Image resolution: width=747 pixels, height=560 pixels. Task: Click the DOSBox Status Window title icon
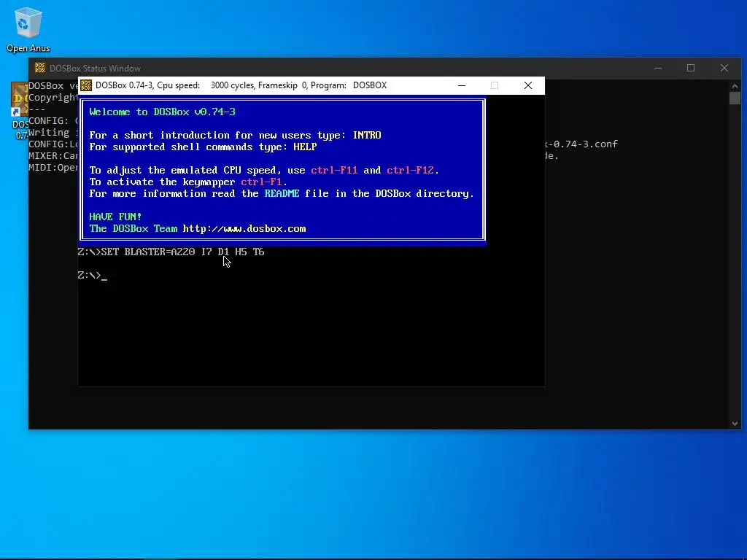[40, 68]
